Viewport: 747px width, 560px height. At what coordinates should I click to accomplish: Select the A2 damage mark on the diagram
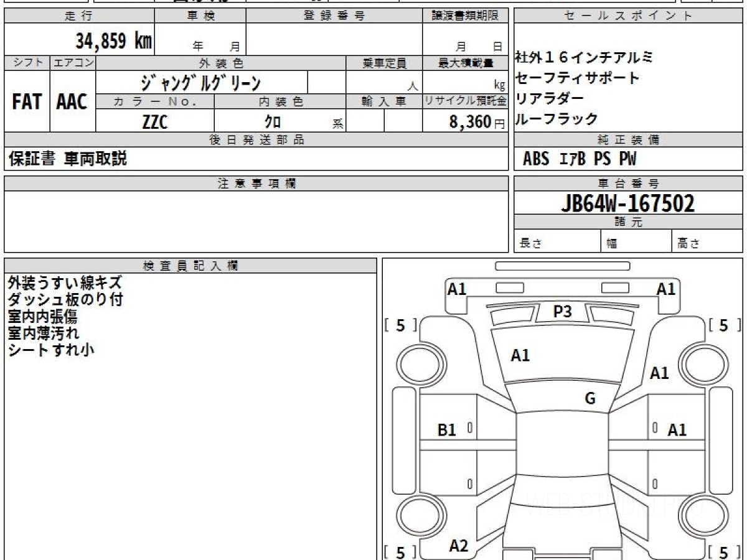[459, 546]
